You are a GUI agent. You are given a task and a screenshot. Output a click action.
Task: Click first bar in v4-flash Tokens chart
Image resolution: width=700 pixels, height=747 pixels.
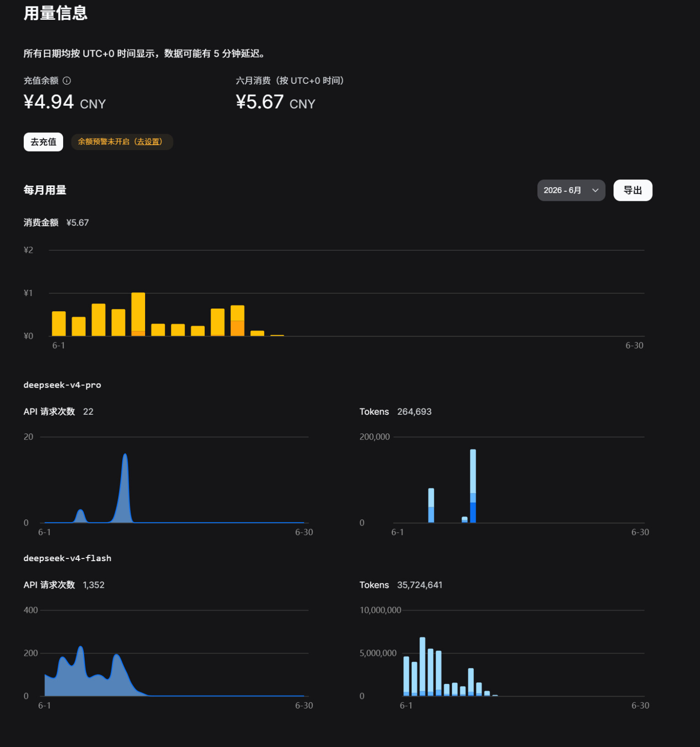click(406, 676)
